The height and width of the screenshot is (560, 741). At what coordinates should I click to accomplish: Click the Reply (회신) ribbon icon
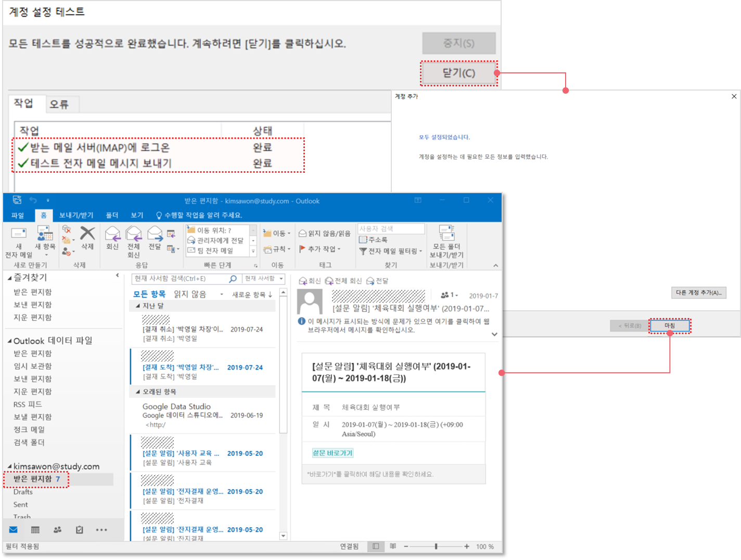point(112,235)
